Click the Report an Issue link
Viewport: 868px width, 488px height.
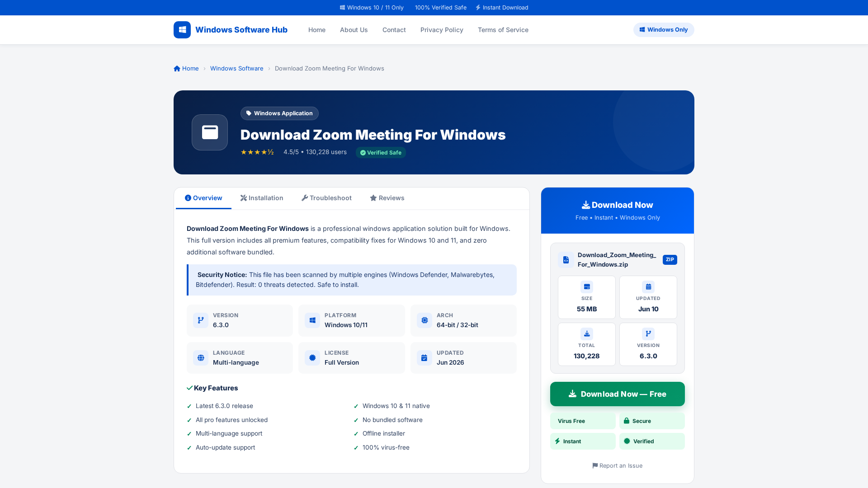click(x=618, y=466)
